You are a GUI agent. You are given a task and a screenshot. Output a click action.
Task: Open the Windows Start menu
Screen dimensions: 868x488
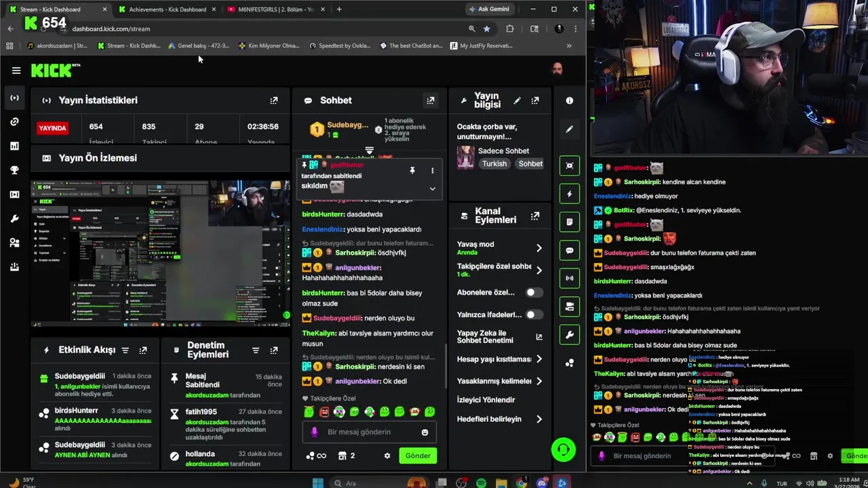318,483
